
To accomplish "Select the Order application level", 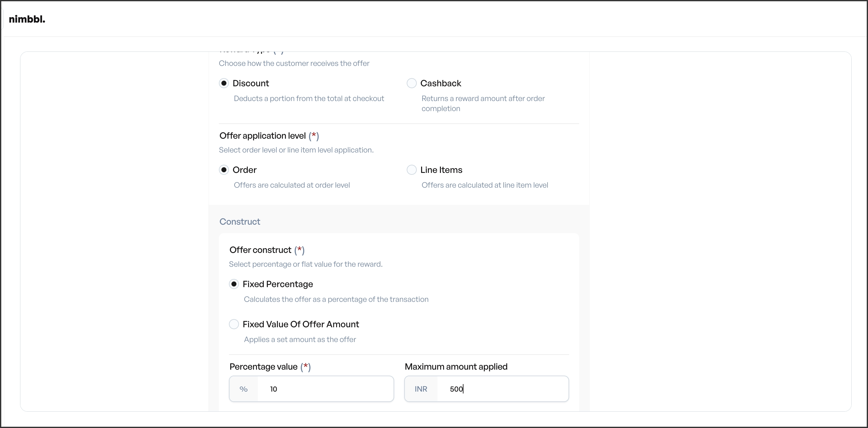I will pos(225,170).
